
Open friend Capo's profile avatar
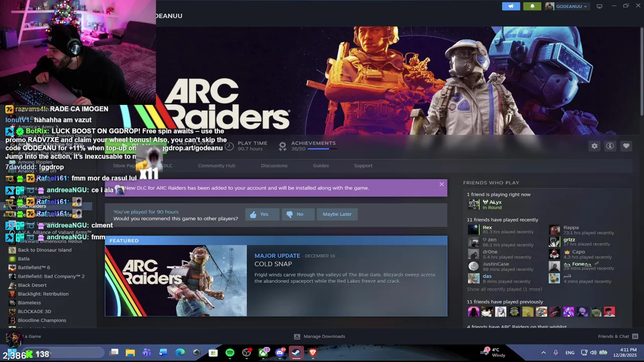coord(554,254)
